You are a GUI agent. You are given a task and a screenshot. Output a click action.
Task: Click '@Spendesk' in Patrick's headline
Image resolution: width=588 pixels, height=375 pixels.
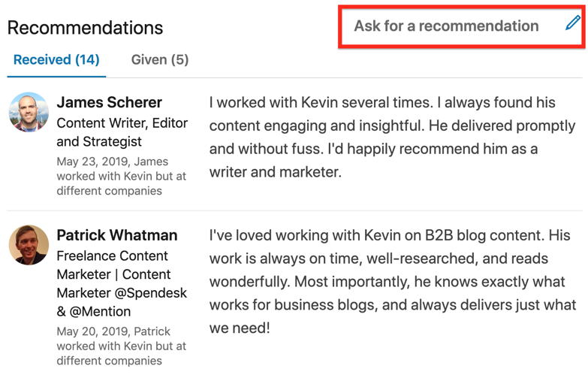[x=150, y=293]
